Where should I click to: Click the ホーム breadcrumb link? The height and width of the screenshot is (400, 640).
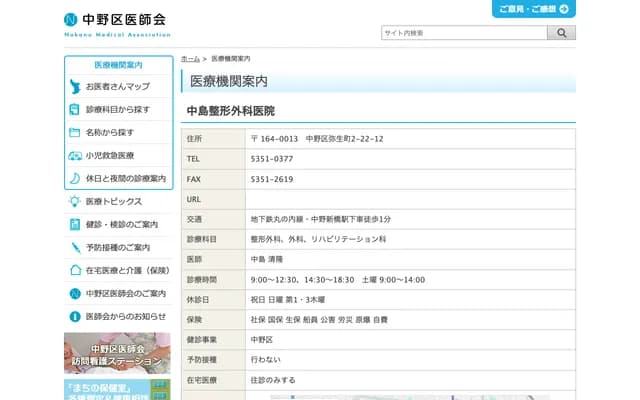190,59
